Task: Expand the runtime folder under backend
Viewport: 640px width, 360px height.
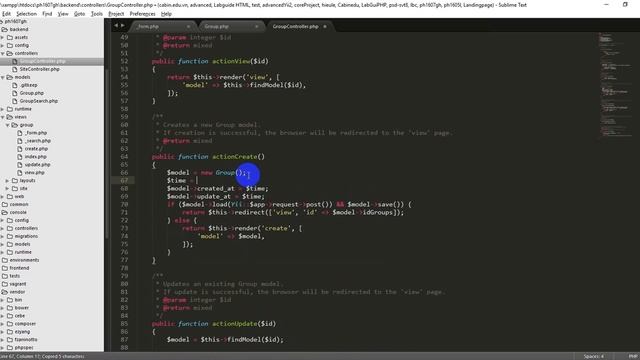Action: [x=3, y=109]
